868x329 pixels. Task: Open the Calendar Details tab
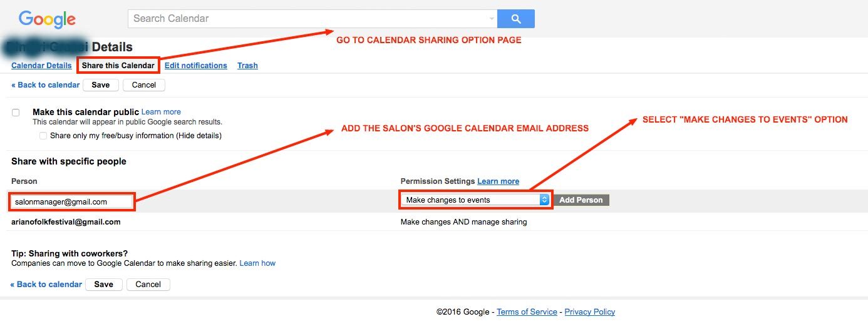pos(41,66)
